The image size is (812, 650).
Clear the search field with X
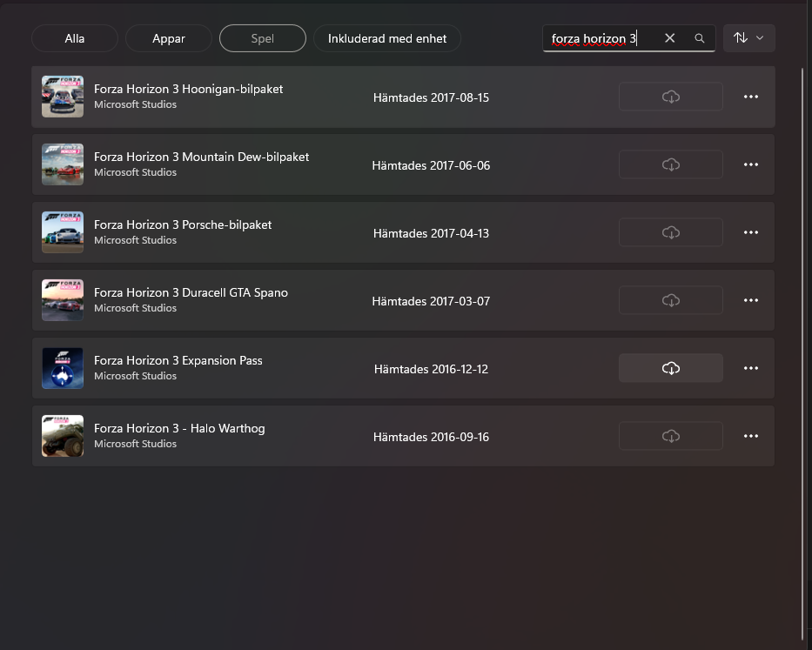669,38
